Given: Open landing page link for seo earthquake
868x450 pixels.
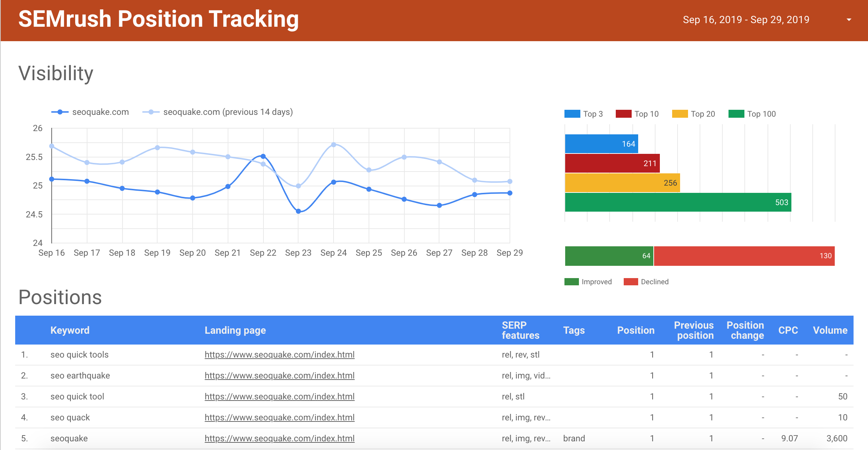Looking at the screenshot, I should pyautogui.click(x=279, y=376).
